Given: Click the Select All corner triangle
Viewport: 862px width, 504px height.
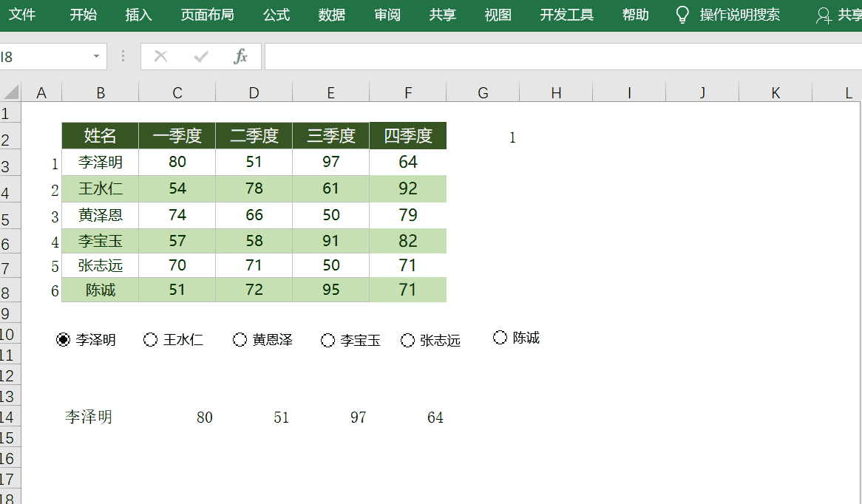Looking at the screenshot, I should pos(11,92).
